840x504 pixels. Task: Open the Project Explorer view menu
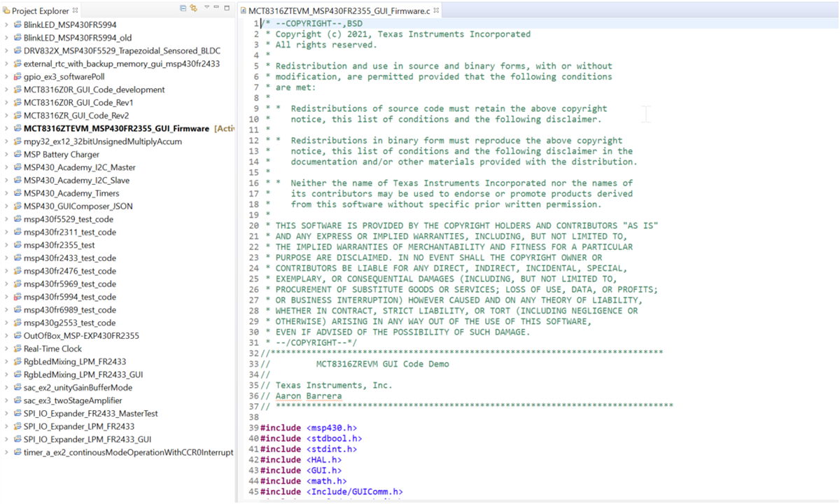pos(207,7)
